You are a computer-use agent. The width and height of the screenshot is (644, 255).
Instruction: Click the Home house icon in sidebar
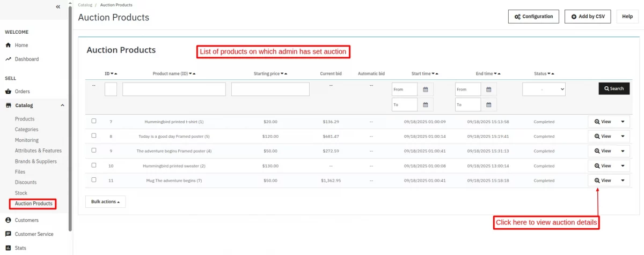click(x=8, y=45)
